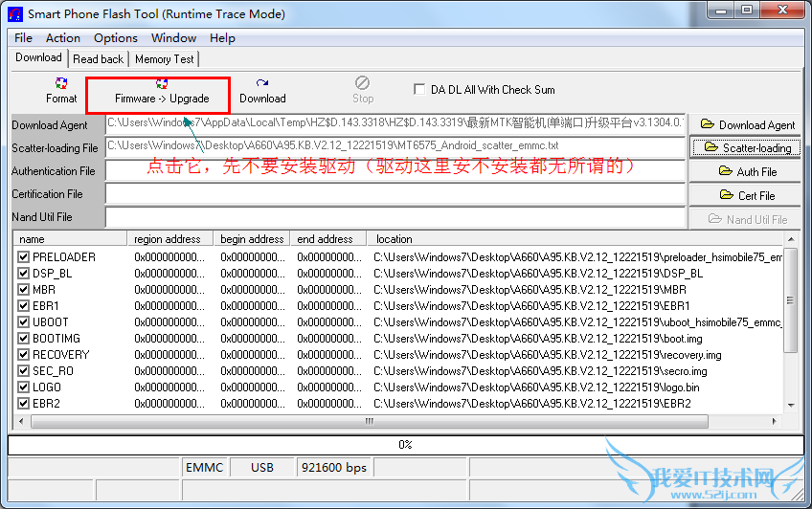
Task: Select the recovery.img location path
Action: (548, 355)
